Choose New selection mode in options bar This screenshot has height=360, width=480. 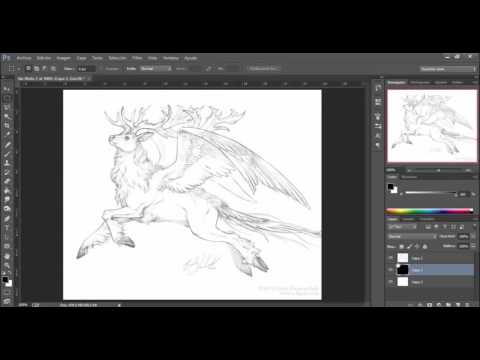click(29, 69)
